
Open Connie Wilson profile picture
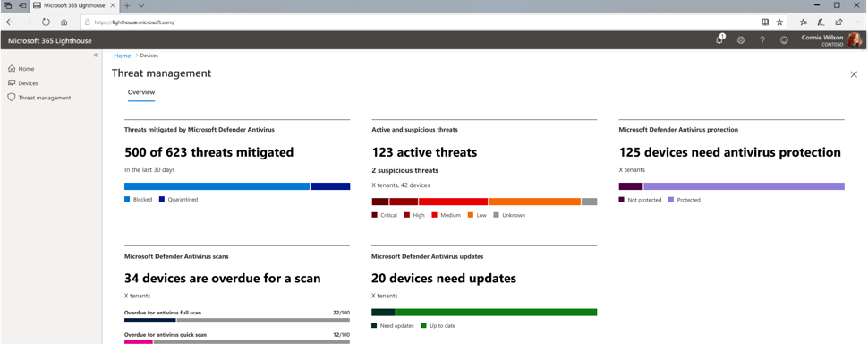pos(855,40)
